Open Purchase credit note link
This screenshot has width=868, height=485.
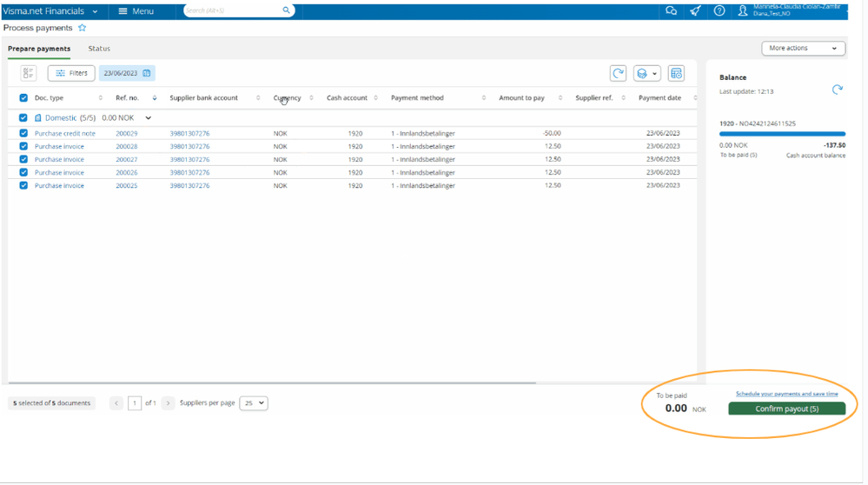tap(65, 134)
